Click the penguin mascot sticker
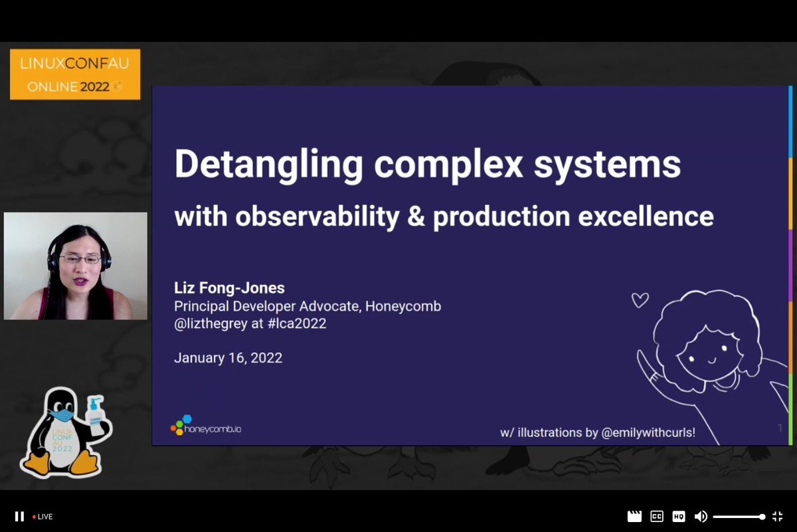Viewport: 797px width, 532px height. tap(65, 432)
